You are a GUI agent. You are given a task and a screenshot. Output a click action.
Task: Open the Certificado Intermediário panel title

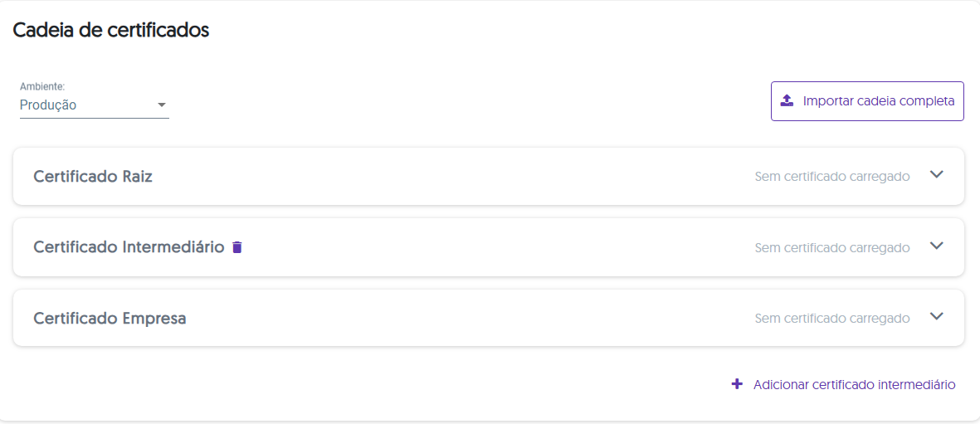click(129, 247)
